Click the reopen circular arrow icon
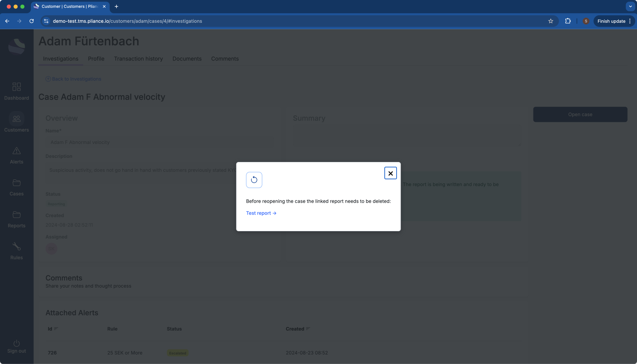 coord(254,180)
